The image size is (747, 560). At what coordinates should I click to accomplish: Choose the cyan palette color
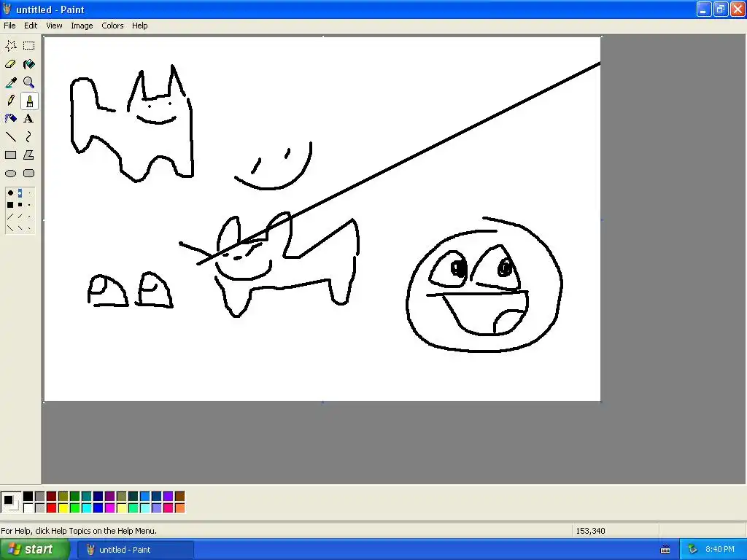tap(87, 508)
